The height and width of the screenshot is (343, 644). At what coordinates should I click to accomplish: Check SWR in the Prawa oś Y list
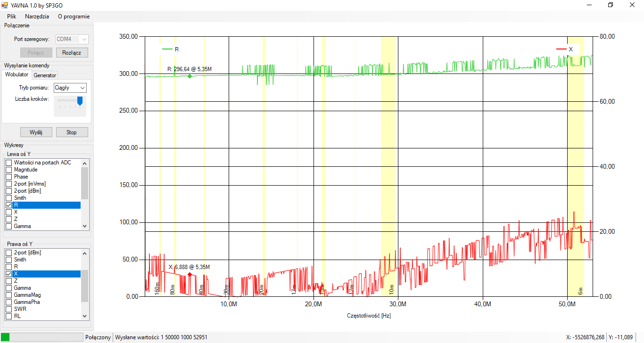click(8, 309)
